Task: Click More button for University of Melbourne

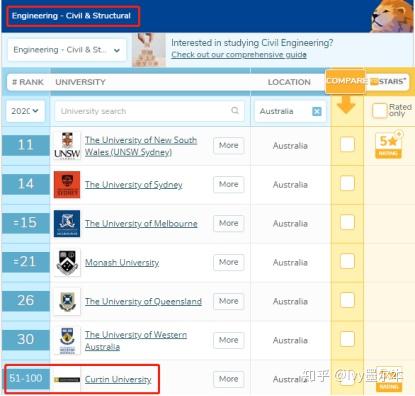Action: 229,223
